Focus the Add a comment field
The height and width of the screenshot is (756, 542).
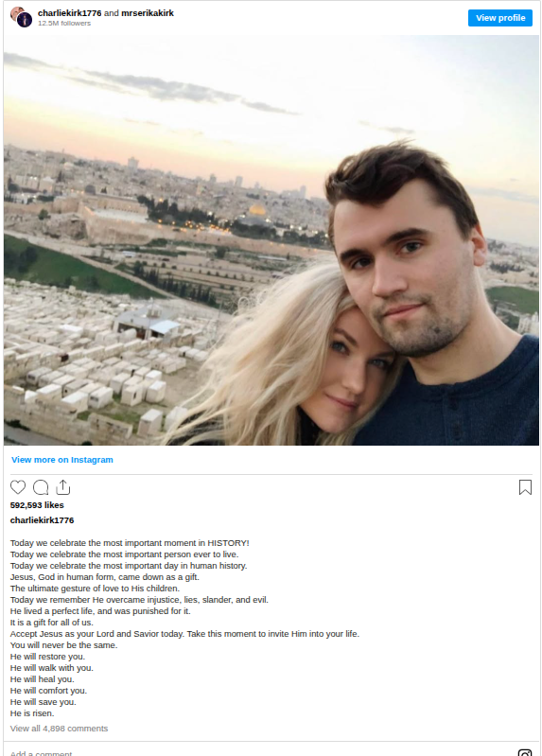pyautogui.click(x=260, y=752)
